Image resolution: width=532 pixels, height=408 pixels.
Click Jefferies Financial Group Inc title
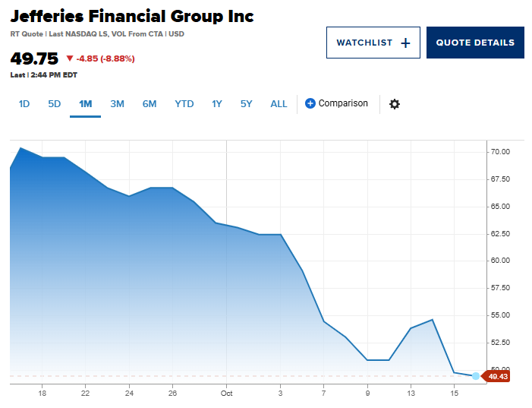pos(132,16)
